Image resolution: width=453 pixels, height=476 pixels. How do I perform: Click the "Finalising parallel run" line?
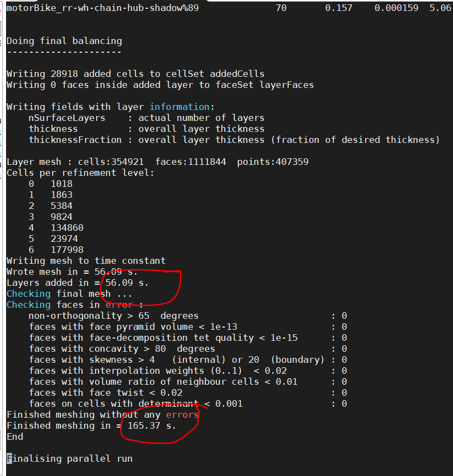[70, 458]
